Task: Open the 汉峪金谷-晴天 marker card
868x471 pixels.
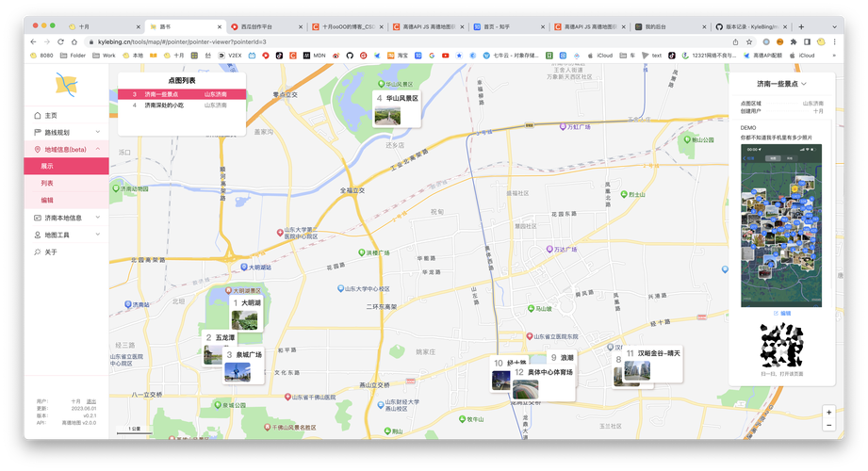Action: [653, 364]
